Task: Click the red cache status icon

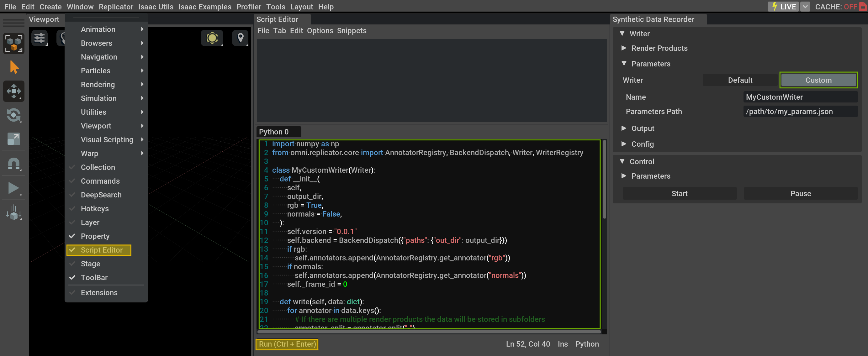Action: 862,6
